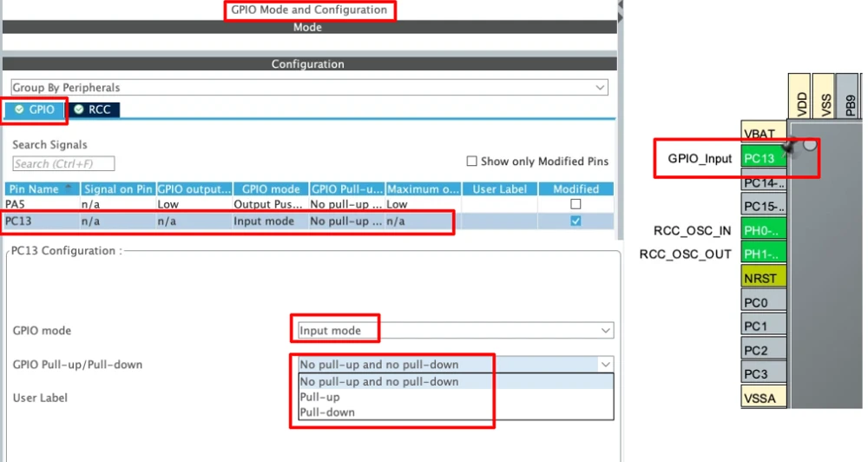Click the Modified column header

point(576,189)
